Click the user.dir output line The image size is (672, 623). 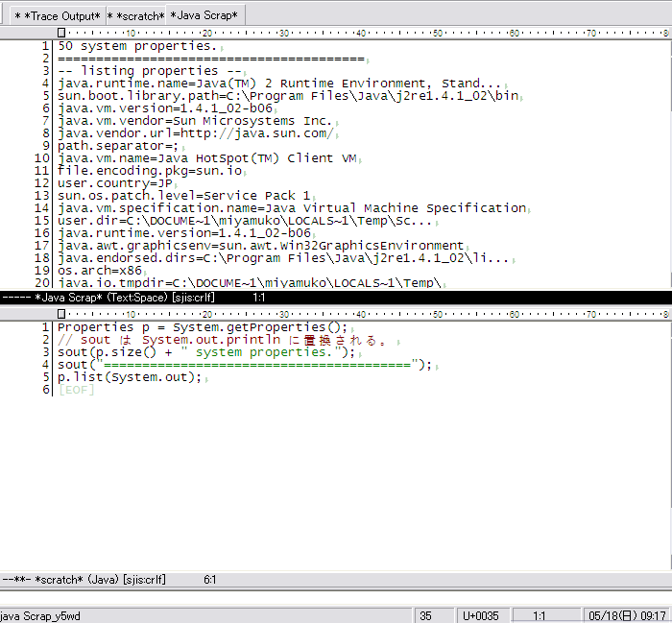point(245,221)
